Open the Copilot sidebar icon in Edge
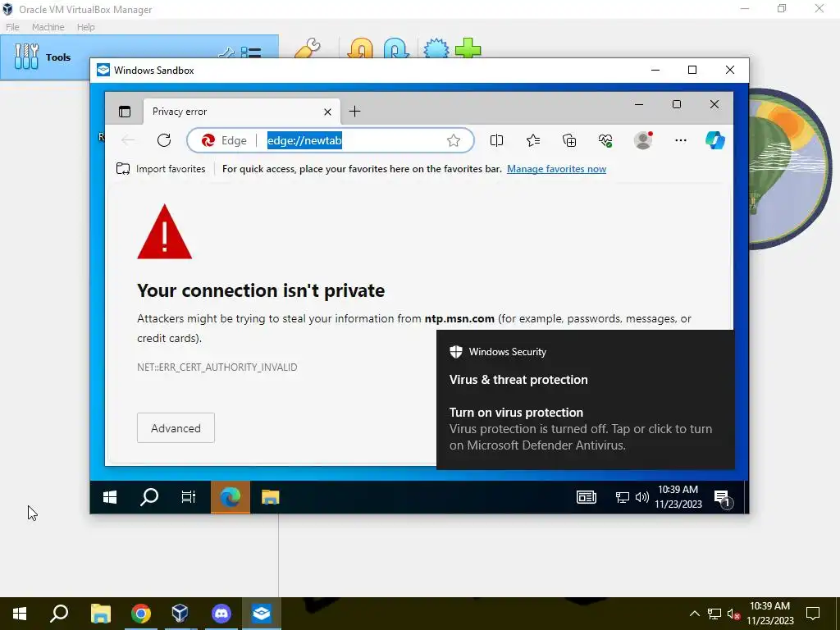The height and width of the screenshot is (630, 840). coord(715,140)
